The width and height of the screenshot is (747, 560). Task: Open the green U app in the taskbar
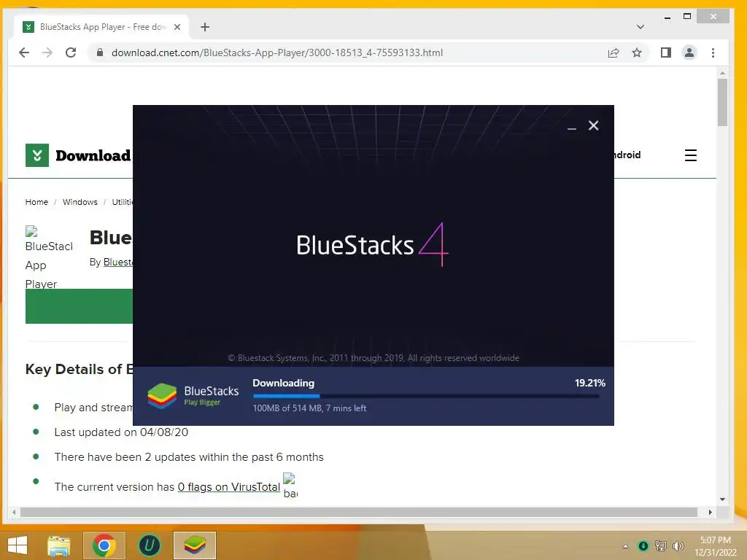[149, 545]
